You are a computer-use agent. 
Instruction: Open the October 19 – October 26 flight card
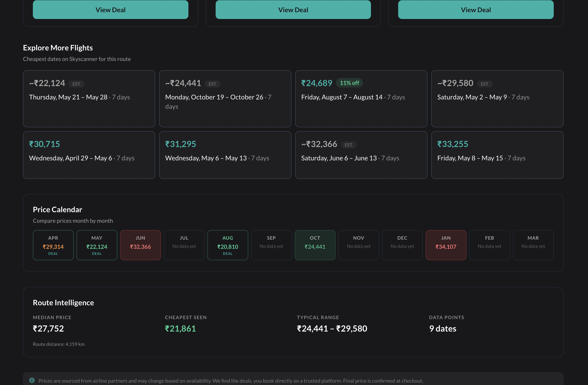coord(225,98)
